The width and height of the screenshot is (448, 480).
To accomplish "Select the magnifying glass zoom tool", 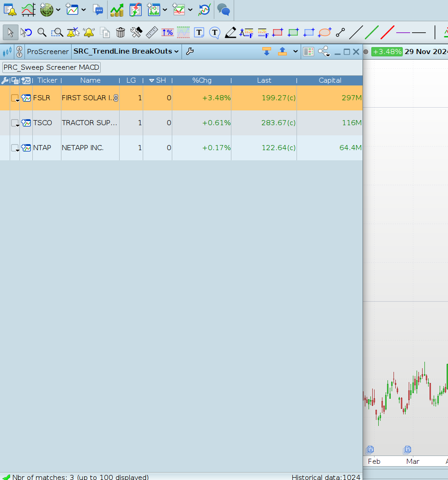I will point(42,32).
